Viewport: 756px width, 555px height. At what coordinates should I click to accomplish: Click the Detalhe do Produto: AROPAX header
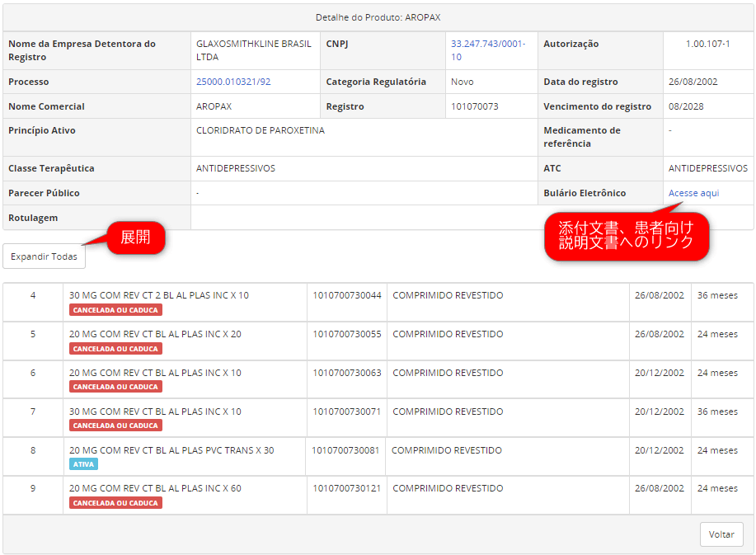click(x=378, y=17)
